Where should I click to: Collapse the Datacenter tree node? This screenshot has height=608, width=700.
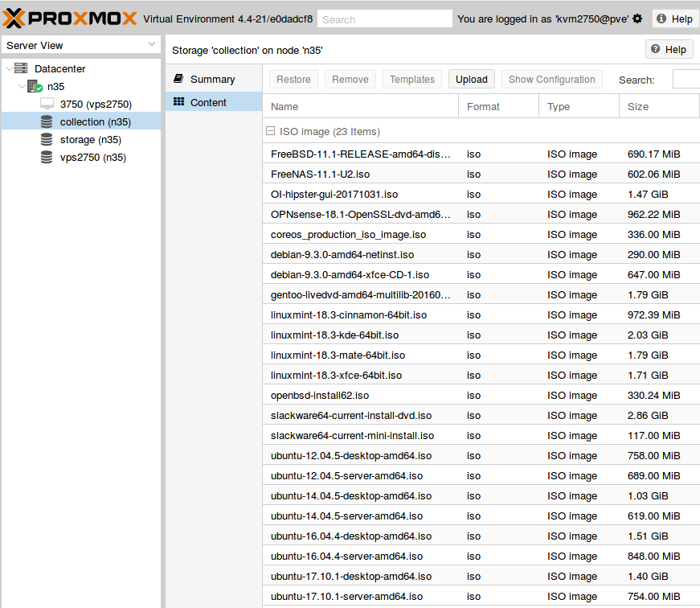click(9, 69)
